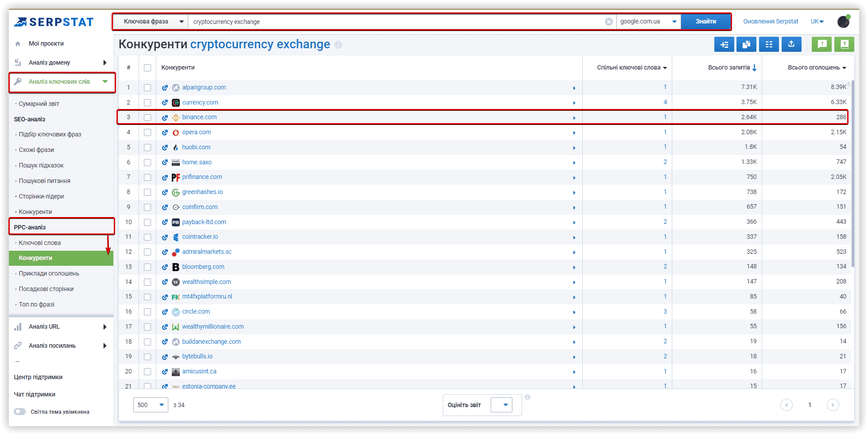Toggle the light theme switch

pos(20,412)
